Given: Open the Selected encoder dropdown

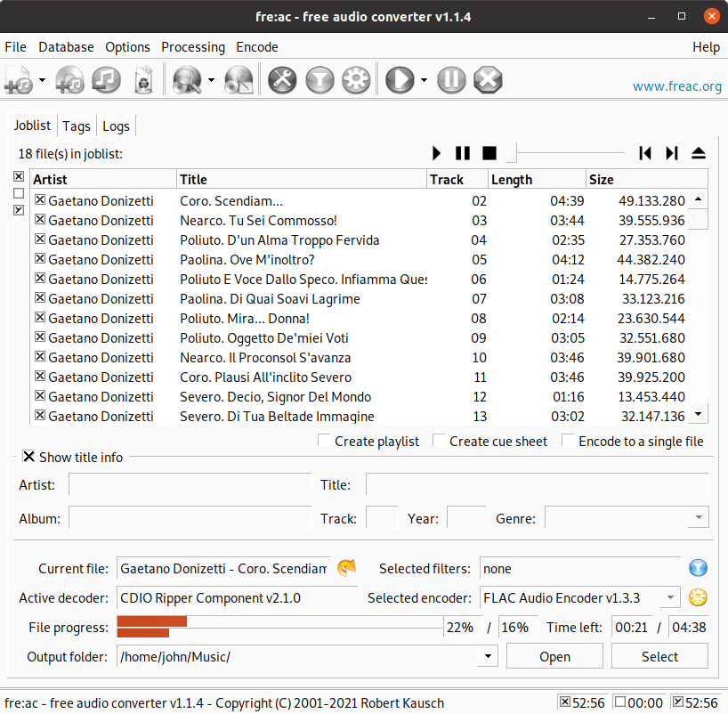Looking at the screenshot, I should tap(670, 597).
